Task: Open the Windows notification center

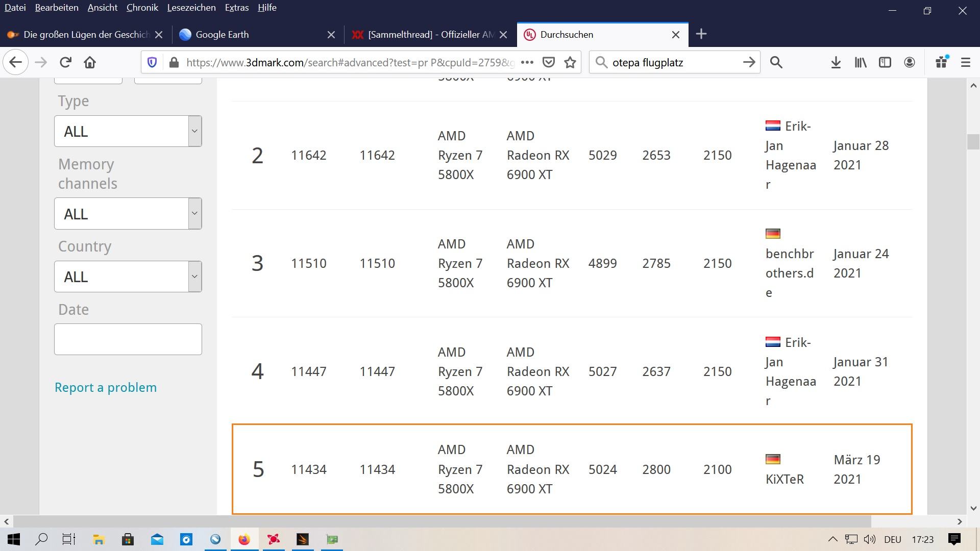Action: click(954, 539)
